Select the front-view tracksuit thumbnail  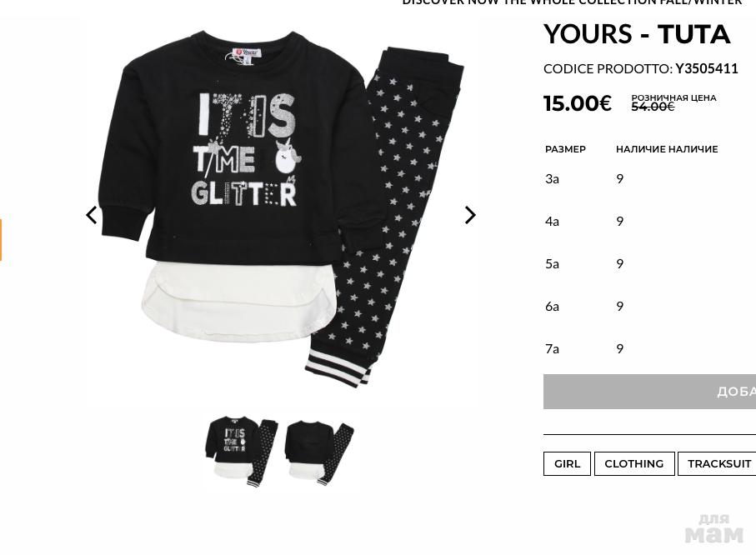point(243,450)
